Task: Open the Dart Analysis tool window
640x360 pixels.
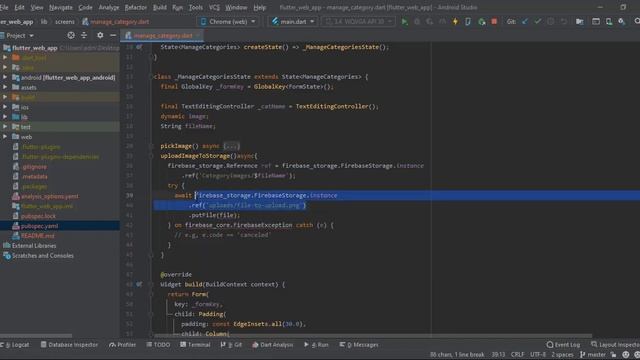Action: tap(272, 345)
